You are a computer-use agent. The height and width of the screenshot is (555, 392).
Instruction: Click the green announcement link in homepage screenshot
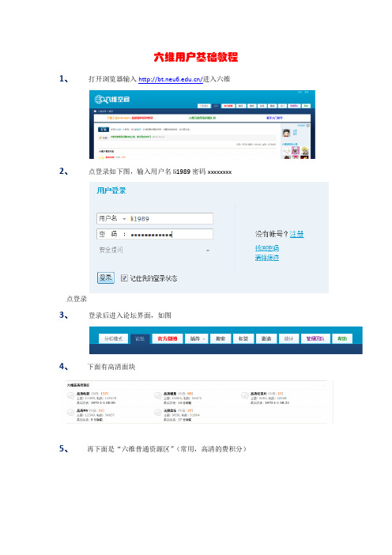[130, 137]
